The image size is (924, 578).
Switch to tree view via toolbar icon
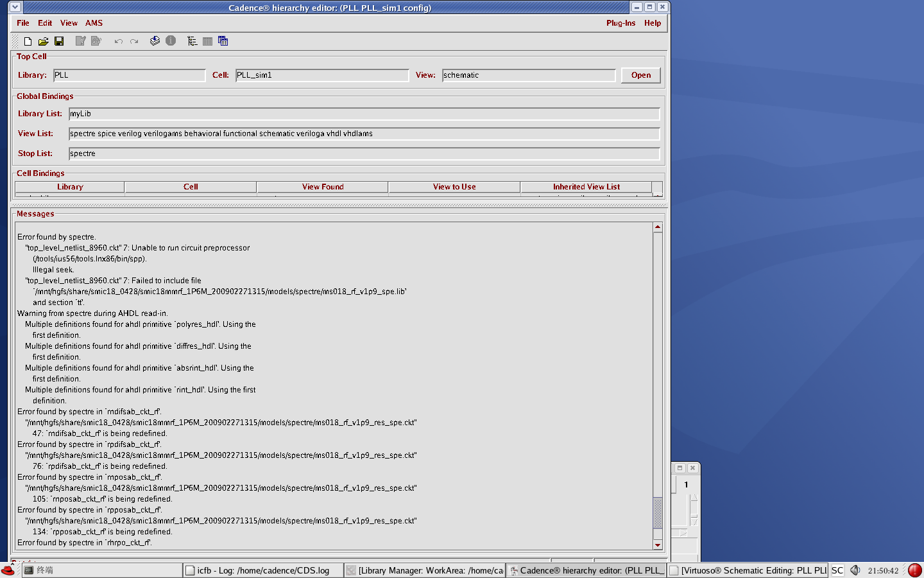(192, 41)
